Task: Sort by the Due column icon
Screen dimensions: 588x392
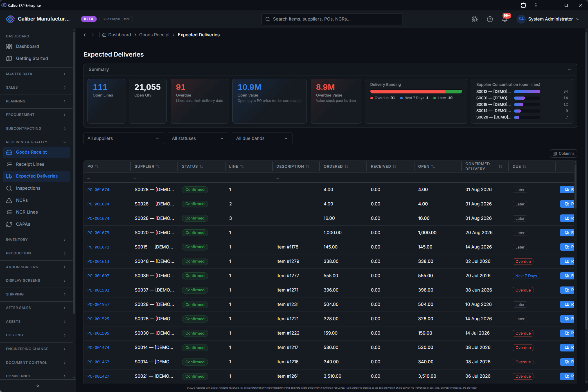Action: [524, 167]
